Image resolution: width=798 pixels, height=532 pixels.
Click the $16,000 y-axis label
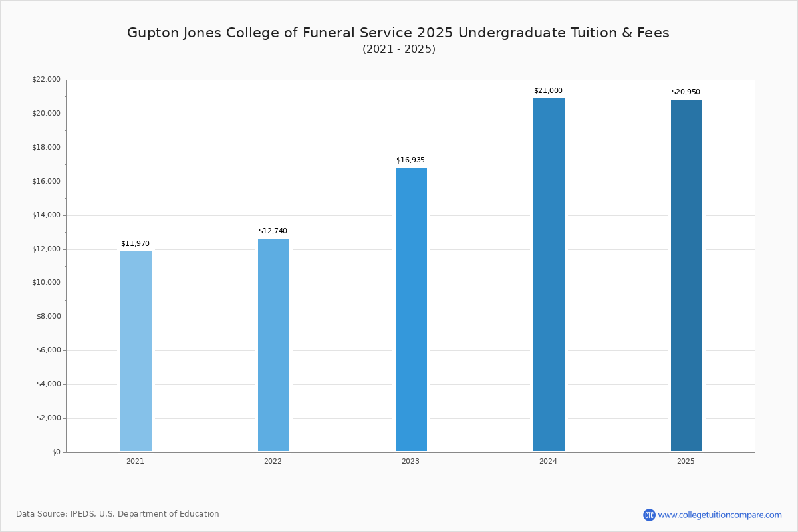46,182
